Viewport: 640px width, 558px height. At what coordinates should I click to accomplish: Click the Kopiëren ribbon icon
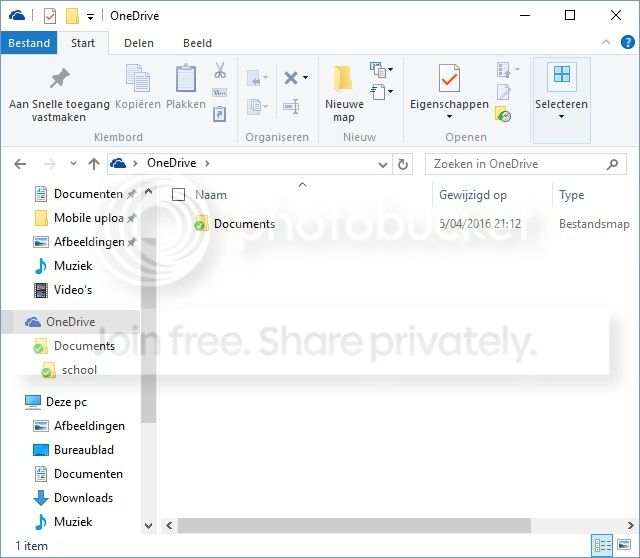pyautogui.click(x=138, y=78)
